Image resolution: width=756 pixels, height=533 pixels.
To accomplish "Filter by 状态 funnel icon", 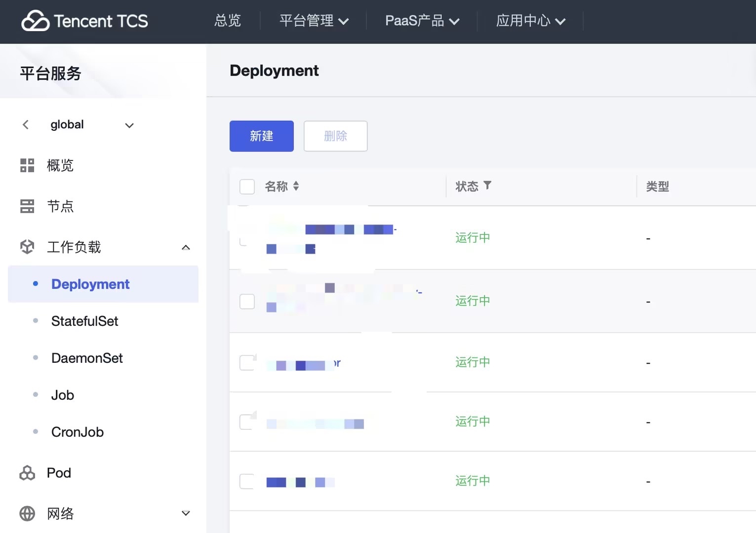I will pyautogui.click(x=487, y=186).
